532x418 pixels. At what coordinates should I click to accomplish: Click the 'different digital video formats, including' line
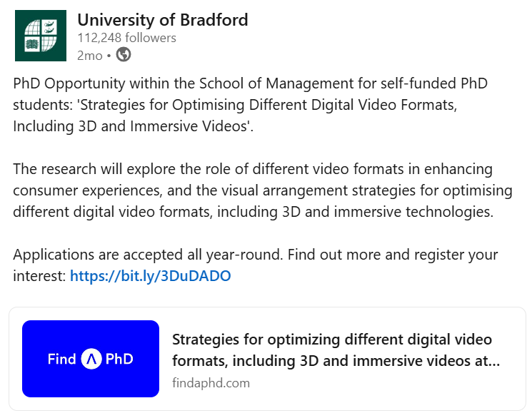point(253,212)
